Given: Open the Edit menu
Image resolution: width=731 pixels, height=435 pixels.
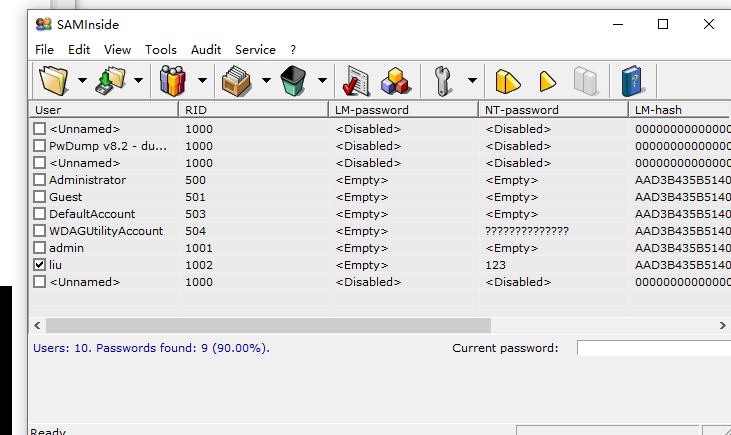Looking at the screenshot, I should coord(79,49).
